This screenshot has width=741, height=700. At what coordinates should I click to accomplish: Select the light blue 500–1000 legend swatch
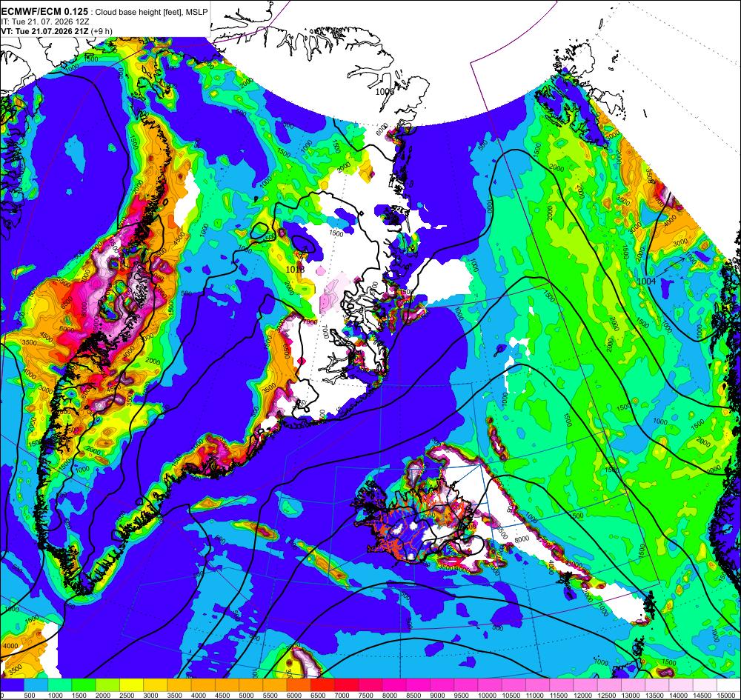click(36, 685)
